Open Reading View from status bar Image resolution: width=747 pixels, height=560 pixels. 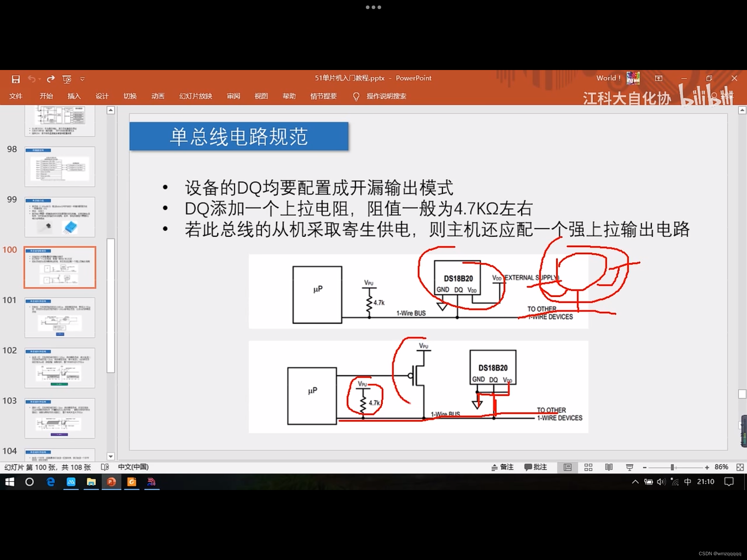click(609, 467)
